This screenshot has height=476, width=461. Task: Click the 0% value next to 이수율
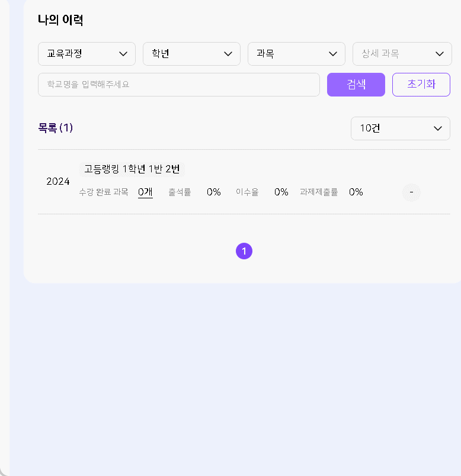click(281, 192)
